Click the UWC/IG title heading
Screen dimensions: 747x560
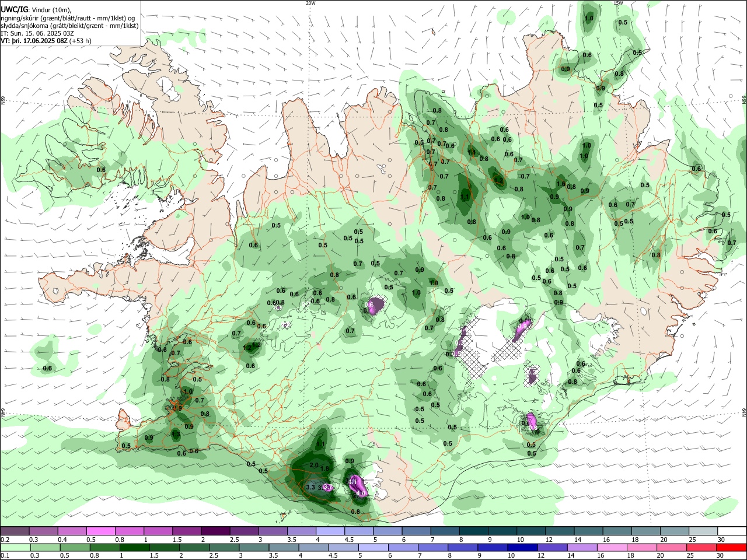pyautogui.click(x=15, y=9)
